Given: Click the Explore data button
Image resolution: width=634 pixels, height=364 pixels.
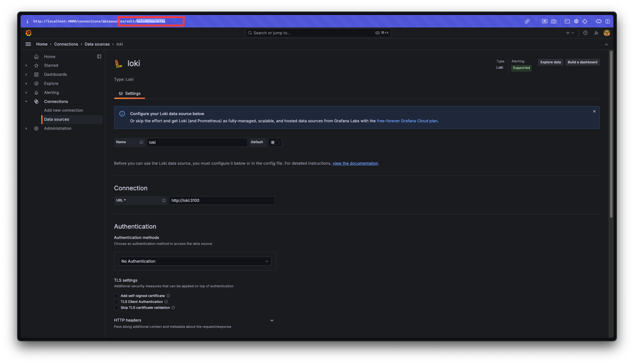Looking at the screenshot, I should (x=550, y=62).
